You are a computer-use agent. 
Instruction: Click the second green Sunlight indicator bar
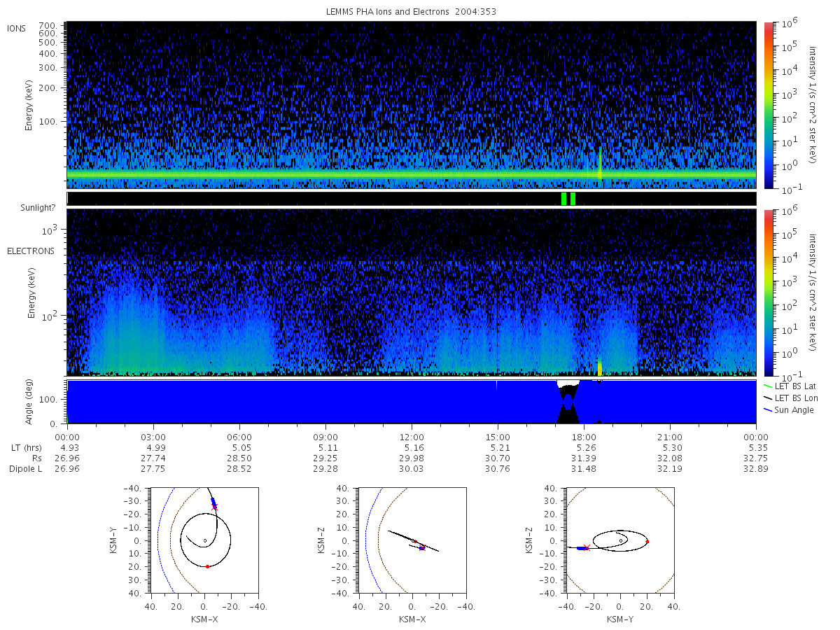coord(573,199)
